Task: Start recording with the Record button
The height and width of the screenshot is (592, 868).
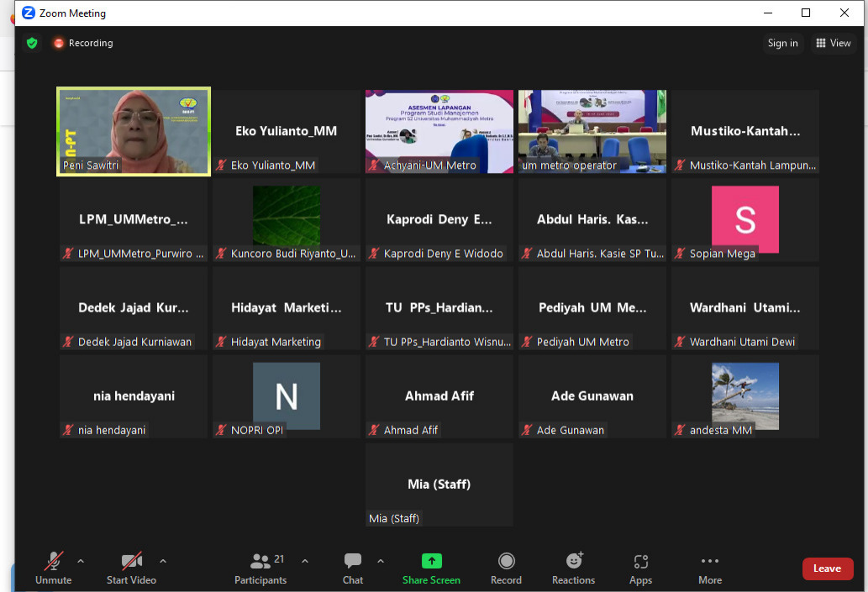Action: point(506,567)
